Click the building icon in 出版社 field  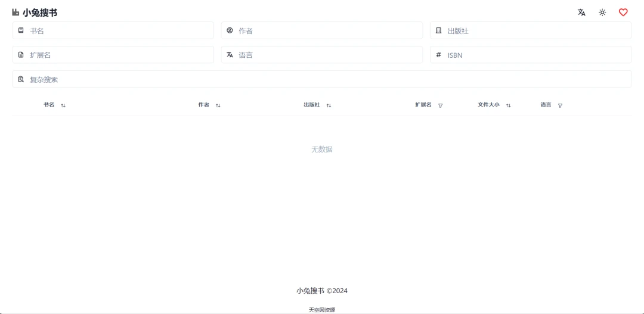pyautogui.click(x=439, y=30)
